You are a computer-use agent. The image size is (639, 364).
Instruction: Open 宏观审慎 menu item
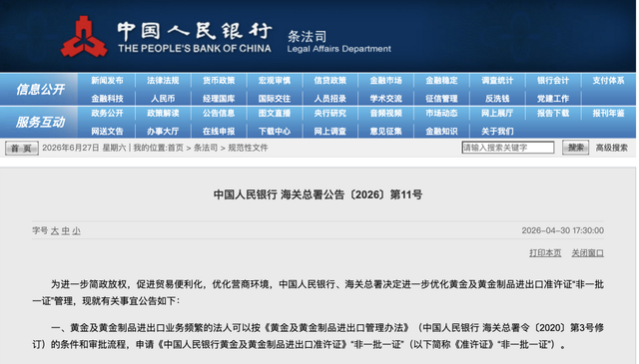point(275,81)
